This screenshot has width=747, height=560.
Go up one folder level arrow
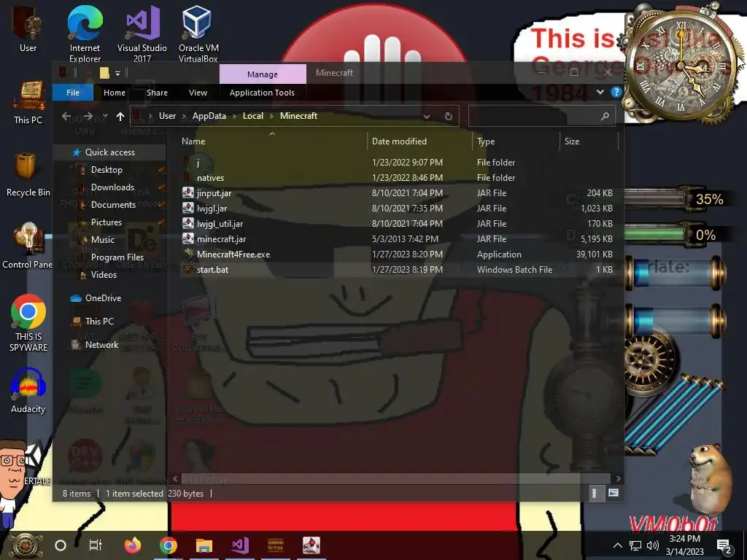coord(120,116)
